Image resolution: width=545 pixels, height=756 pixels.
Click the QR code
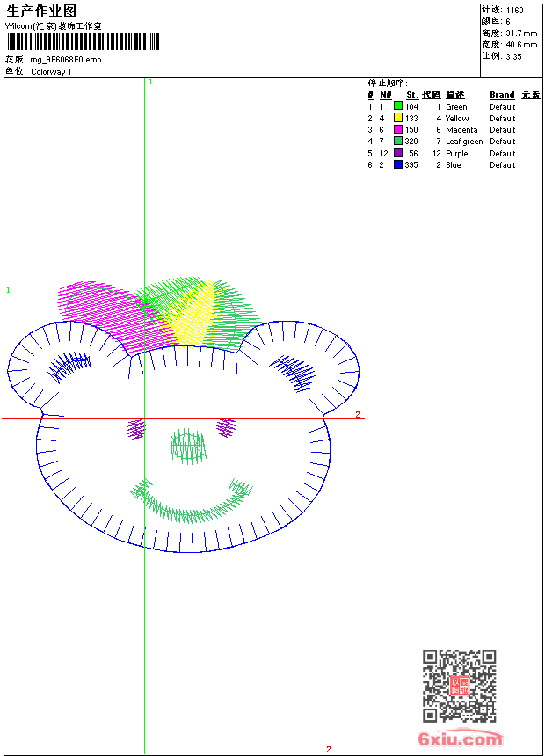(460, 686)
